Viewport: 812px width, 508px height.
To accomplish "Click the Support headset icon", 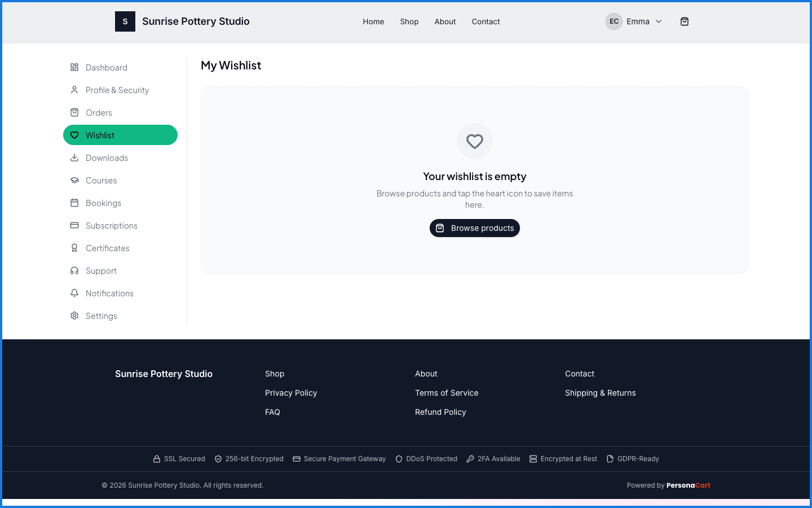I will [x=74, y=270].
